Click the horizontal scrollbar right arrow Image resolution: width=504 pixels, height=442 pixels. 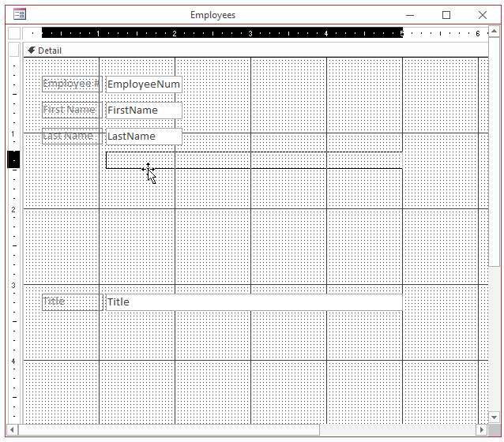482,430
